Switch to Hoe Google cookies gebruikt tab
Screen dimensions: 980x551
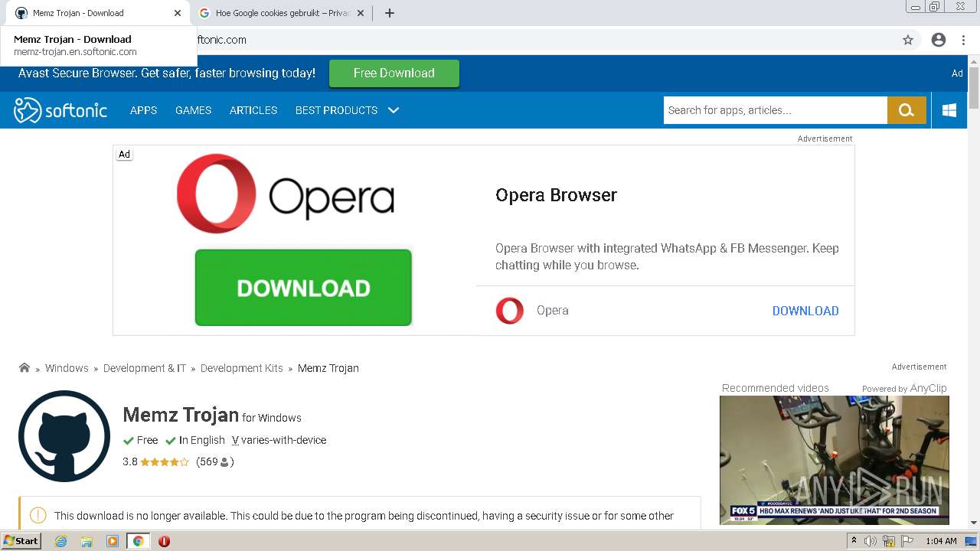click(x=282, y=13)
